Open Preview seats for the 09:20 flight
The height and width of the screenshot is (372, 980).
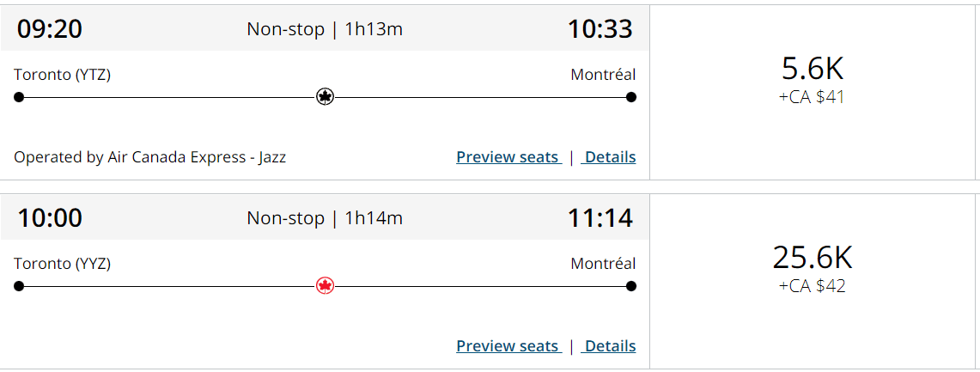[x=508, y=157]
